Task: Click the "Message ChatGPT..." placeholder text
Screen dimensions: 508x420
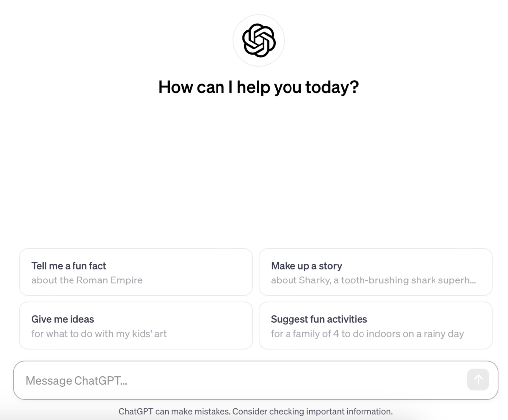Action: 76,381
